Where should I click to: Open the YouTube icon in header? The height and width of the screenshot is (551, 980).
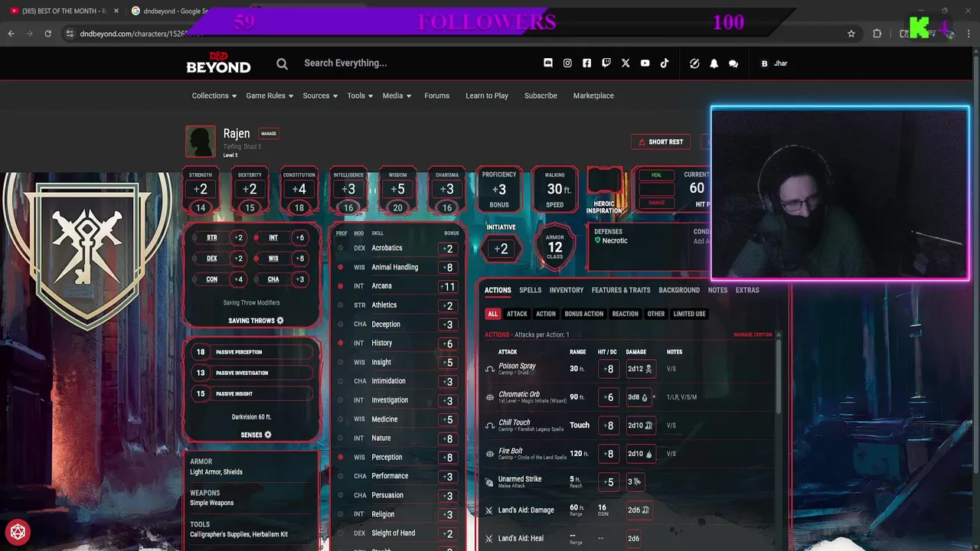coord(645,64)
